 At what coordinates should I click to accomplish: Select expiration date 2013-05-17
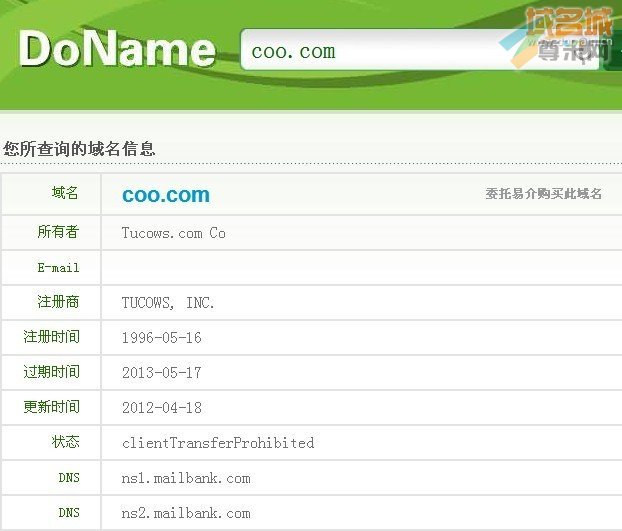click(x=162, y=372)
